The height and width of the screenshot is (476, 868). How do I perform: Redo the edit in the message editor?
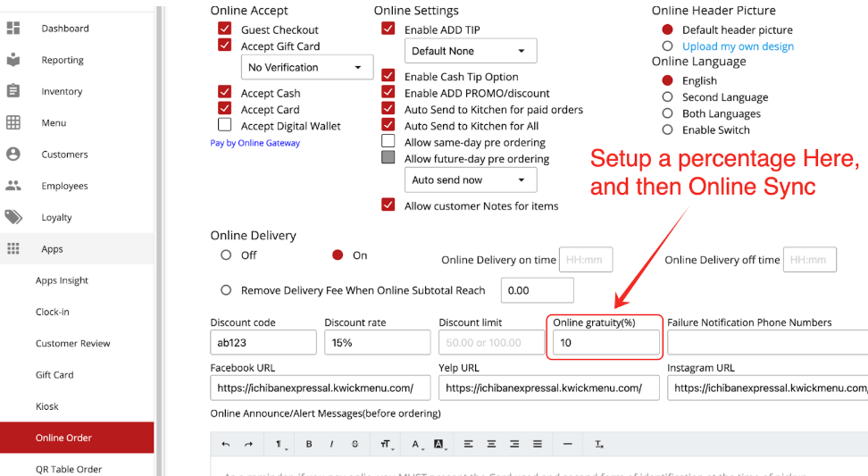(x=248, y=444)
